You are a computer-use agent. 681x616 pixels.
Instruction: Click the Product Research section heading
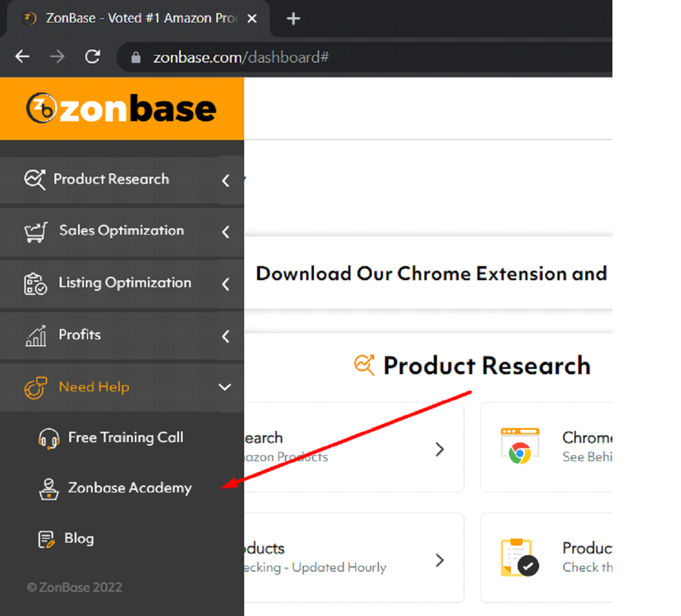(x=487, y=365)
